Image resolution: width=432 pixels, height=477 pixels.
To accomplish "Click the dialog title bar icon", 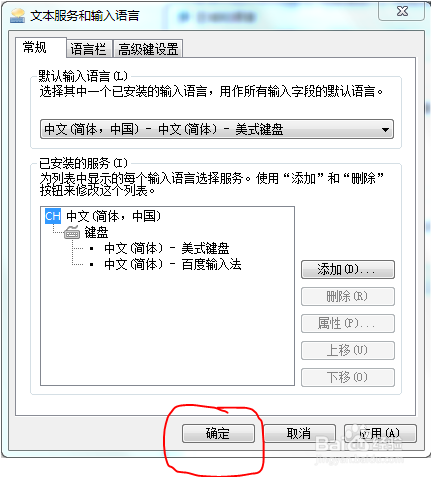I will click(18, 16).
